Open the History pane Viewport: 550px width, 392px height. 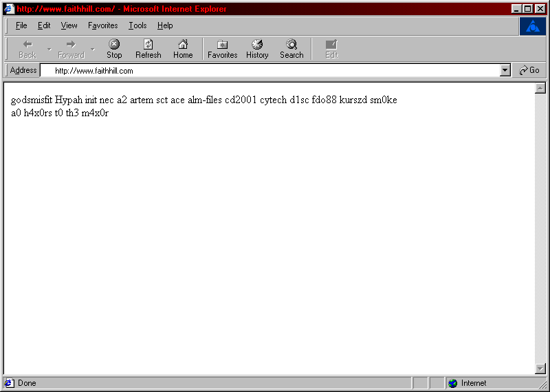tap(257, 49)
